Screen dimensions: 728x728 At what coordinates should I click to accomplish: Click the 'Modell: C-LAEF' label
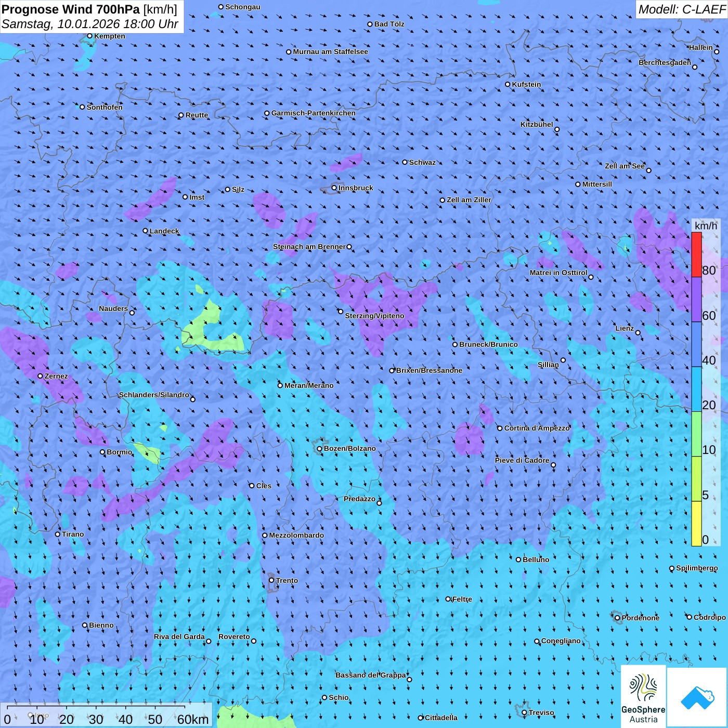(682, 9)
